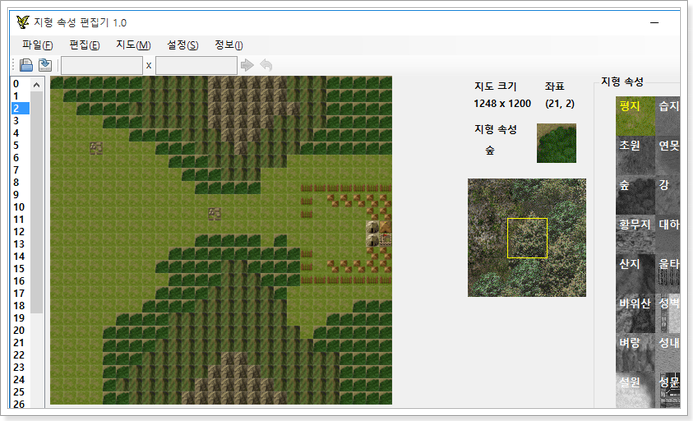
Task: Select the 벼랑 terrain tile
Action: point(635,352)
